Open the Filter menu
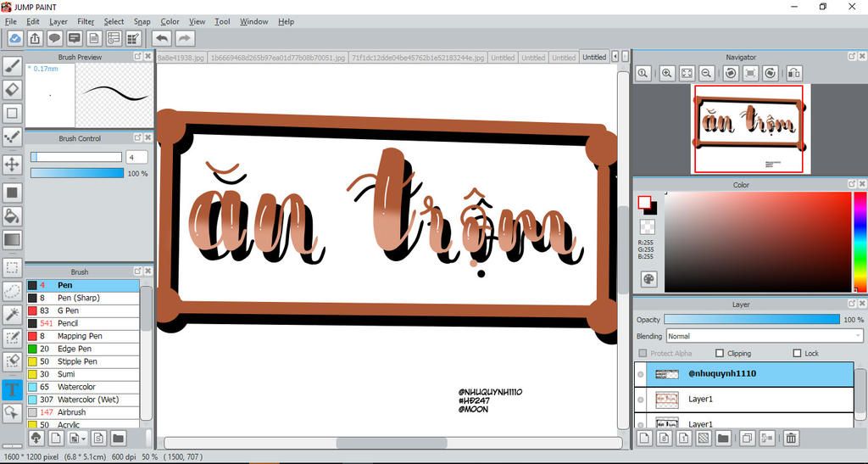 (x=86, y=21)
